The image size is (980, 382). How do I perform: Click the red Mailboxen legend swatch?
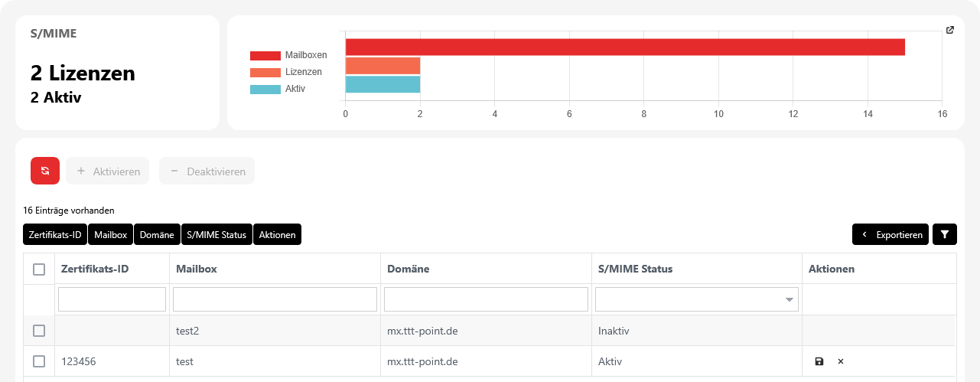coord(265,55)
